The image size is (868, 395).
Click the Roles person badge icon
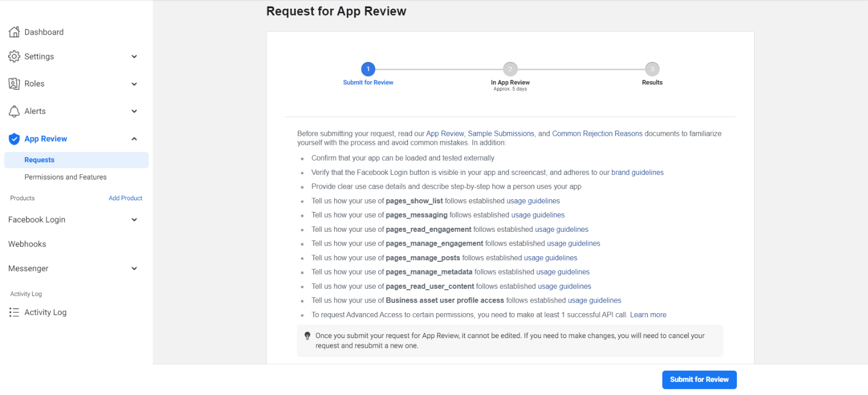14,84
